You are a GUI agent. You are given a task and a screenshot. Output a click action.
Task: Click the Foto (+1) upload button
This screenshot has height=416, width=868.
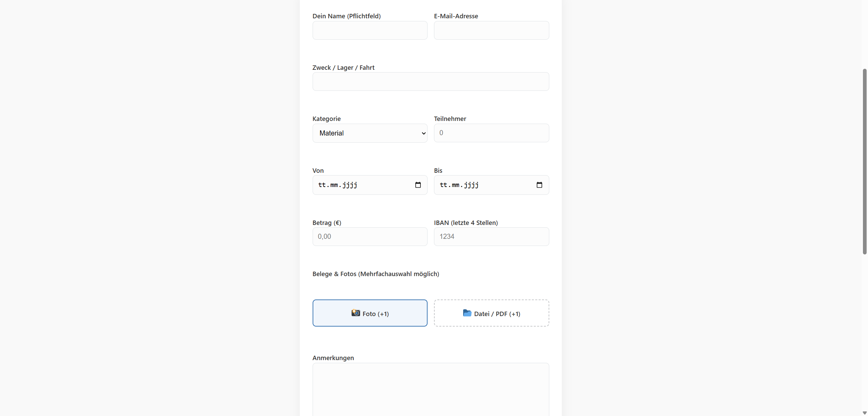pyautogui.click(x=370, y=313)
